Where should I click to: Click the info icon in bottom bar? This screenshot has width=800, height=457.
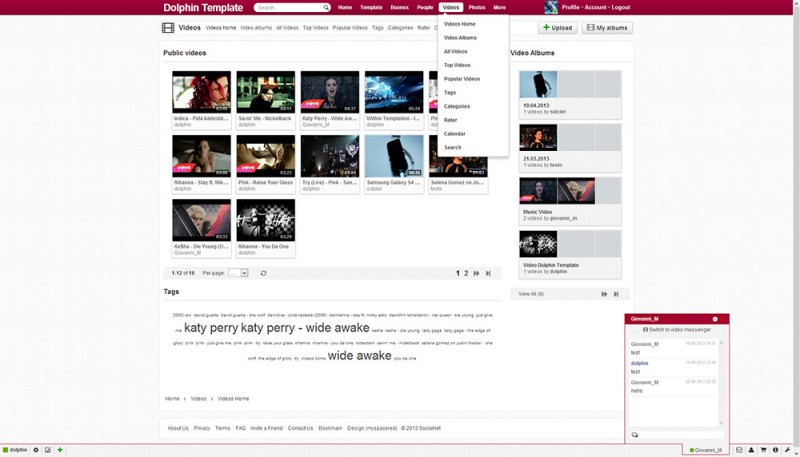pyautogui.click(x=776, y=450)
